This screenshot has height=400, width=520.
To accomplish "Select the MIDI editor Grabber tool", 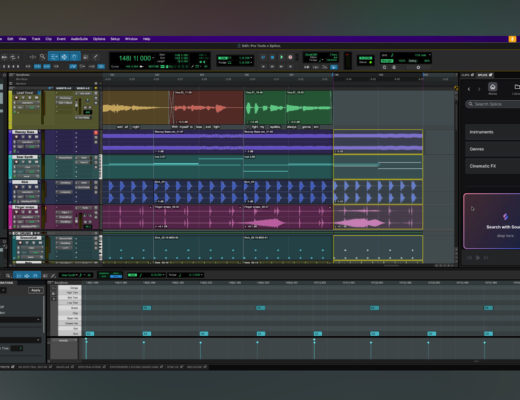I will 36,276.
